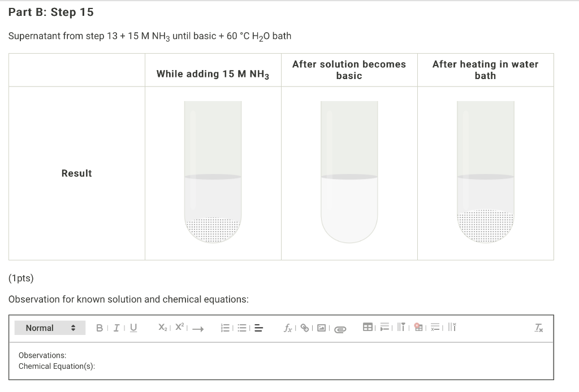Viewport: 579px width, 392px height.
Task: Toggle a numbered list
Action: [x=225, y=328]
